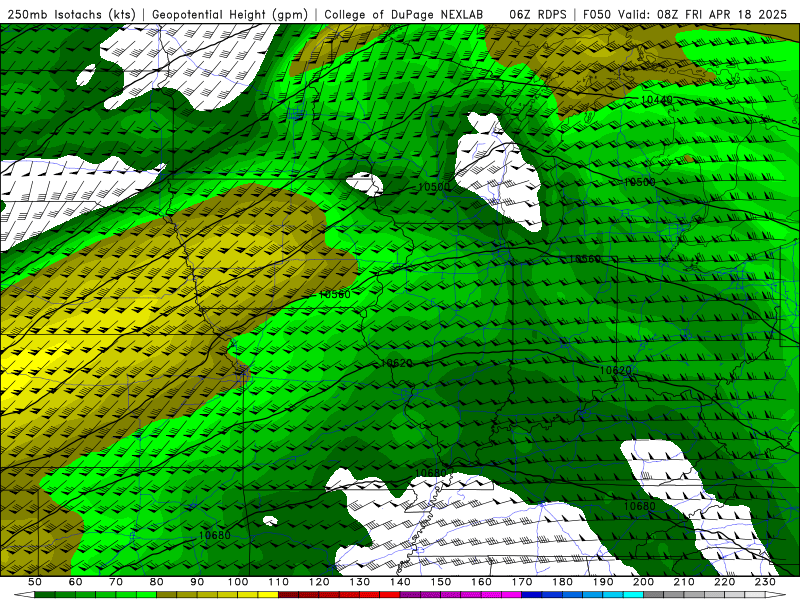Click the 10500 contour label beside the white patch
Screen dimensions: 800x600
coord(434,187)
